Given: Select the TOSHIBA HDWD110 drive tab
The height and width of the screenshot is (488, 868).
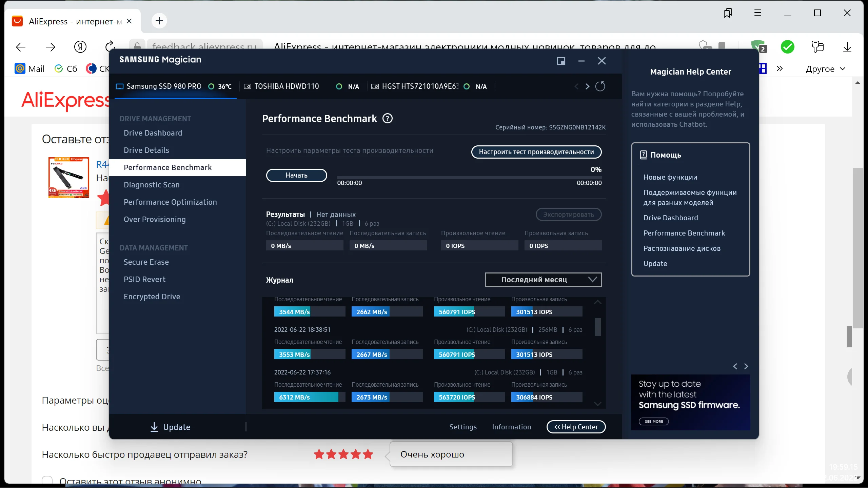Looking at the screenshot, I should [x=287, y=86].
